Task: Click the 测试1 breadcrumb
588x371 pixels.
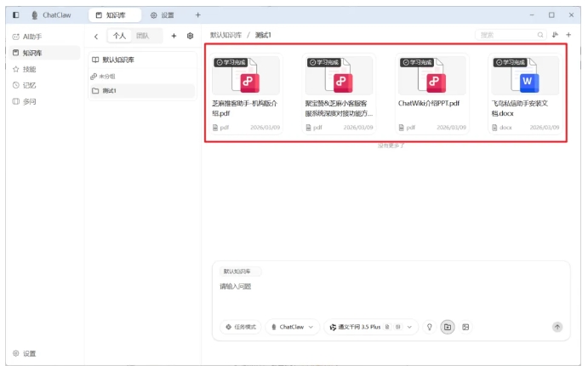Action: point(263,35)
